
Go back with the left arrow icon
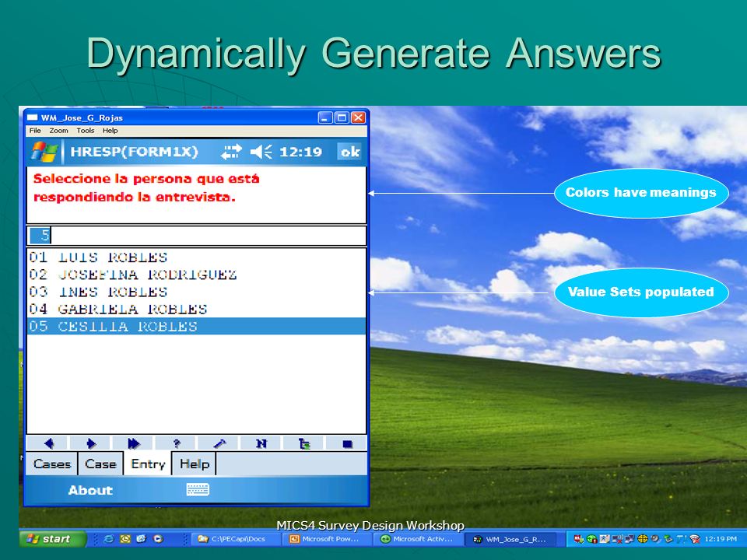click(48, 444)
